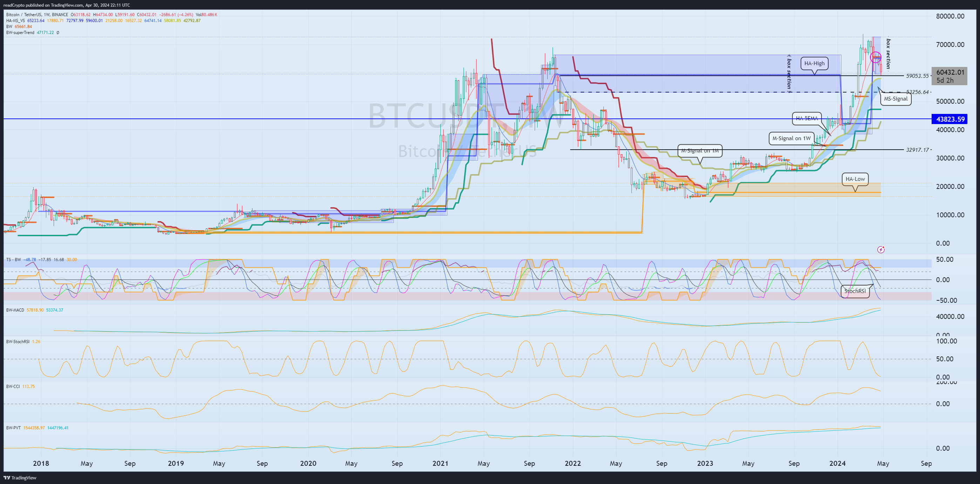This screenshot has width=980, height=484.
Task: Click 80000.00 on the price axis
Action: 950,16
